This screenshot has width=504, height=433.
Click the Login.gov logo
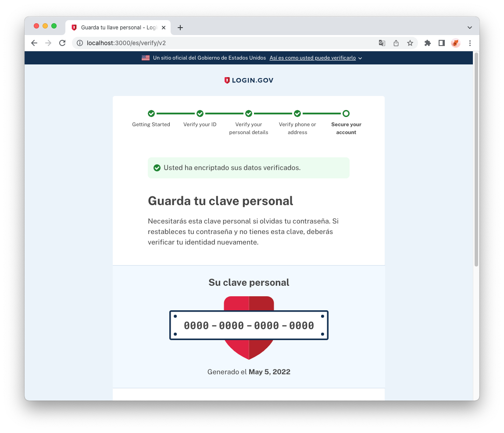coord(249,80)
